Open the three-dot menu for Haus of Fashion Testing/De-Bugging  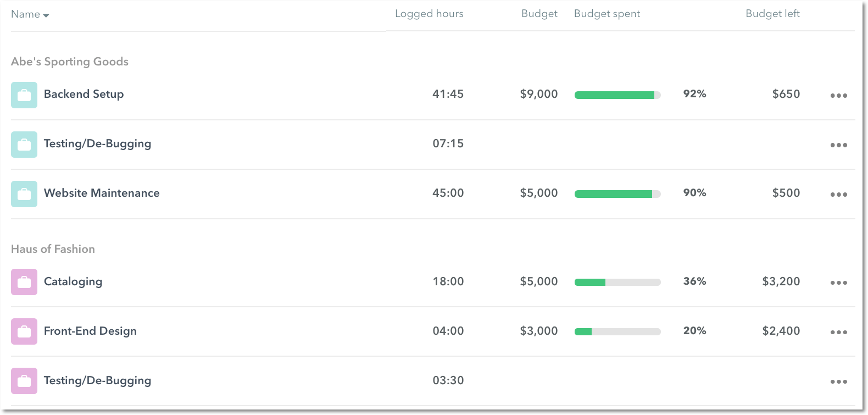pos(838,381)
